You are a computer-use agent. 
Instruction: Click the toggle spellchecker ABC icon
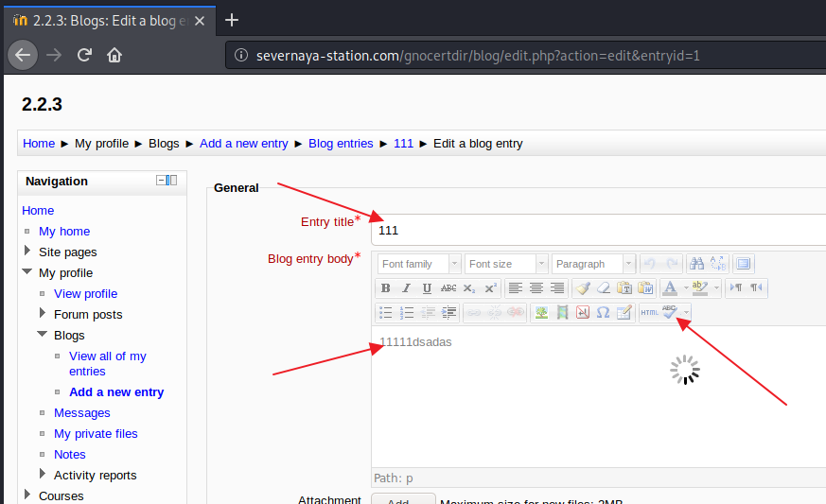point(670,313)
